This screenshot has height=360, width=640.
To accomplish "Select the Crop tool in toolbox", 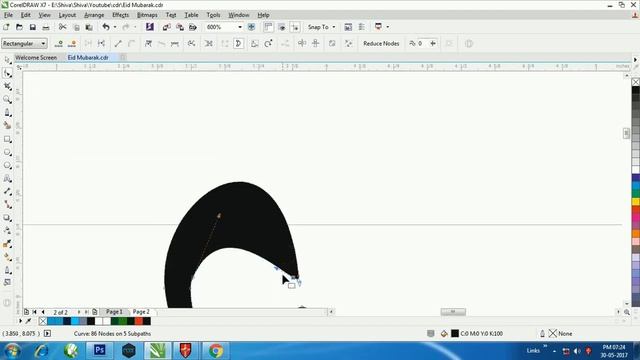I will click(x=7, y=87).
